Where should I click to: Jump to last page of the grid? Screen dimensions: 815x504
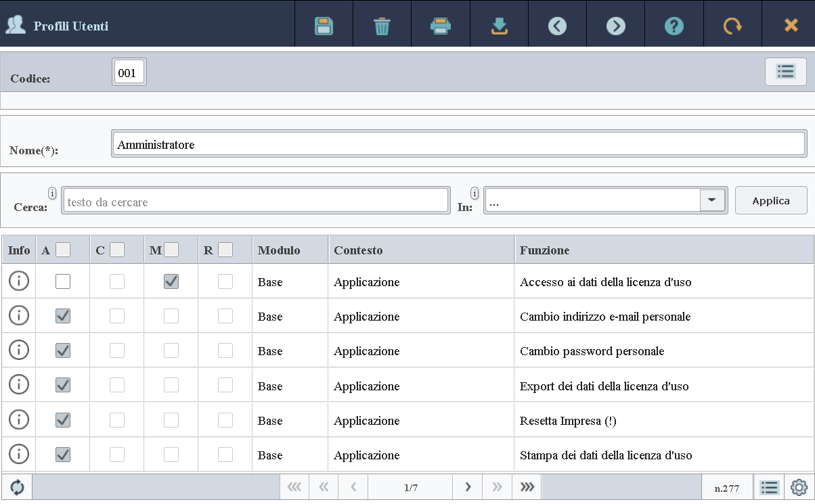tap(527, 487)
